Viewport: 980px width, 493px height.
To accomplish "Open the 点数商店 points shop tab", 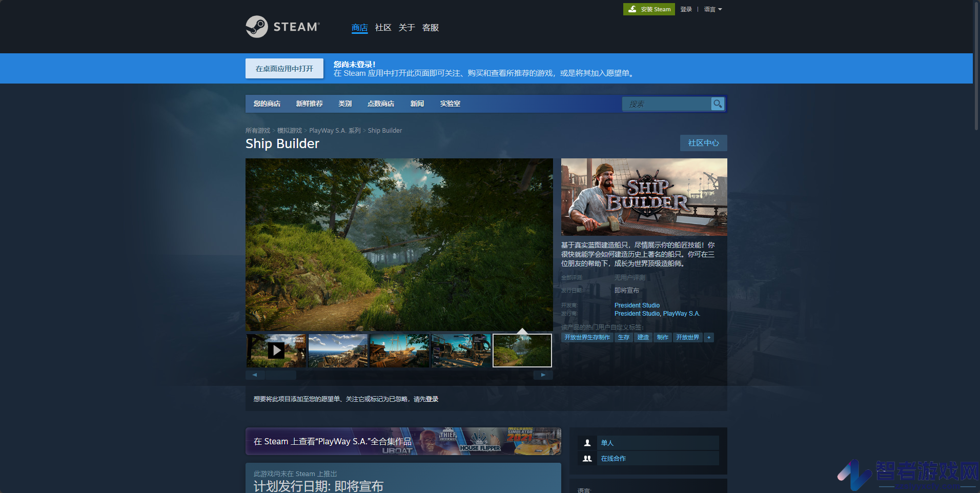I will pyautogui.click(x=381, y=104).
